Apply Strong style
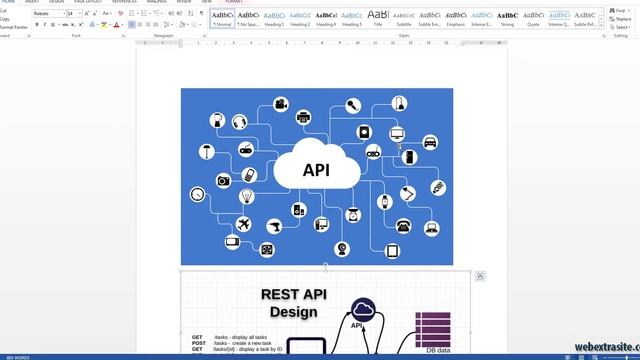 tap(507, 19)
